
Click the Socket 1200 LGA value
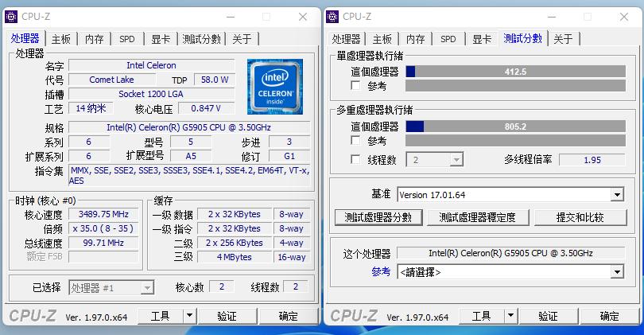[x=152, y=94]
